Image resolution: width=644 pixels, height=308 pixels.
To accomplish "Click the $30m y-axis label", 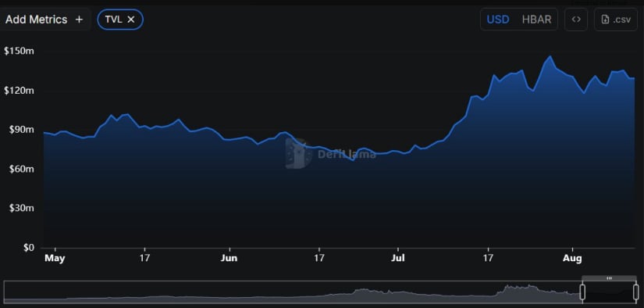I will (21, 208).
